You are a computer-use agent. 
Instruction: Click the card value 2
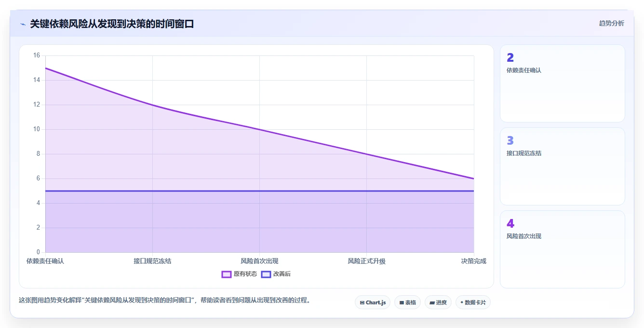tap(510, 58)
